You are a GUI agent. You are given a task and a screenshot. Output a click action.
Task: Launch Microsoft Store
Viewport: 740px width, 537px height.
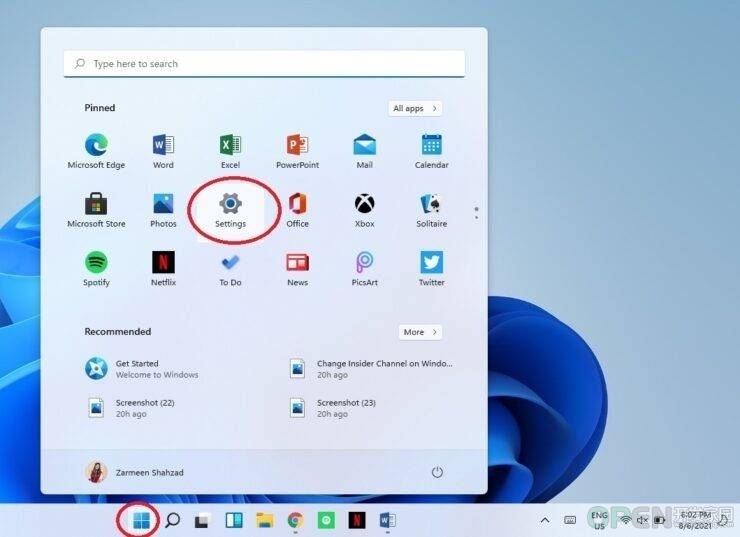(96, 210)
